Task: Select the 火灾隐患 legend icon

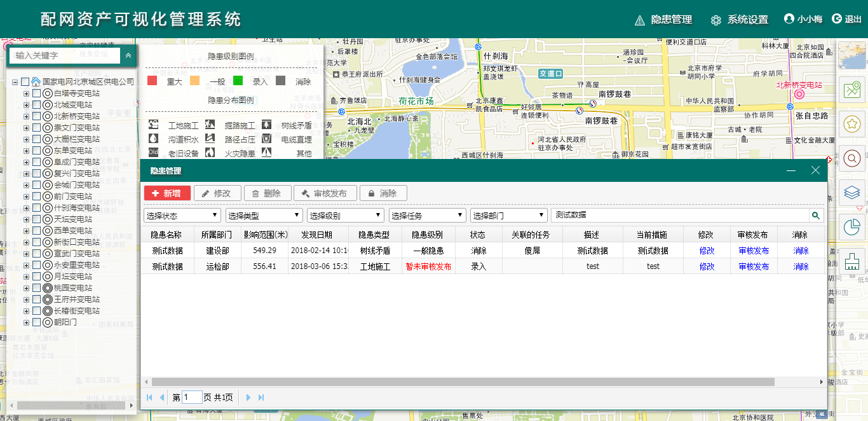Action: click(x=210, y=152)
